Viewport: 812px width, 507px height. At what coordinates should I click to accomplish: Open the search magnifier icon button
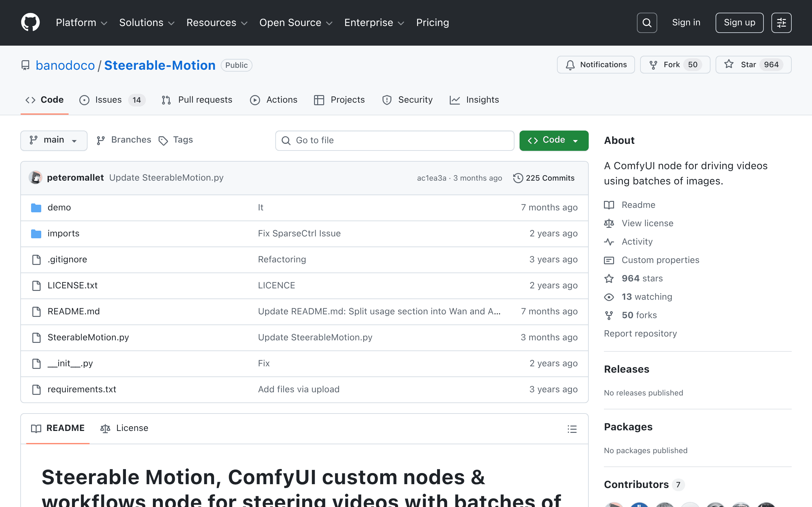click(646, 23)
